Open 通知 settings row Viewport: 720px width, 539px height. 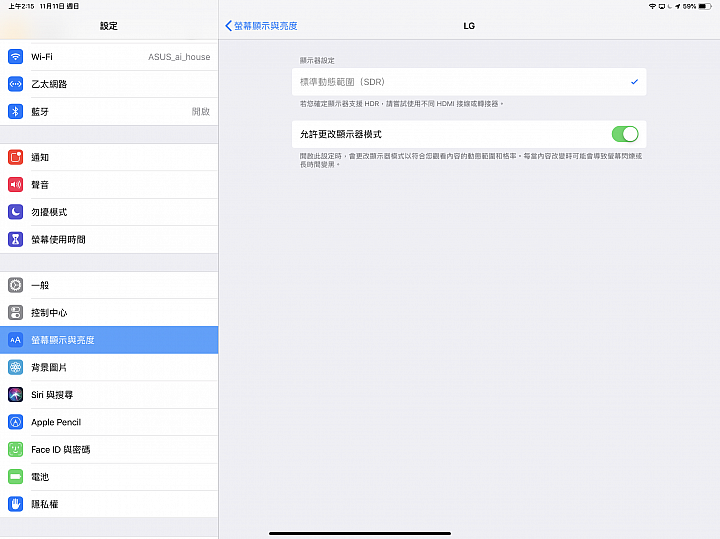pos(109,157)
